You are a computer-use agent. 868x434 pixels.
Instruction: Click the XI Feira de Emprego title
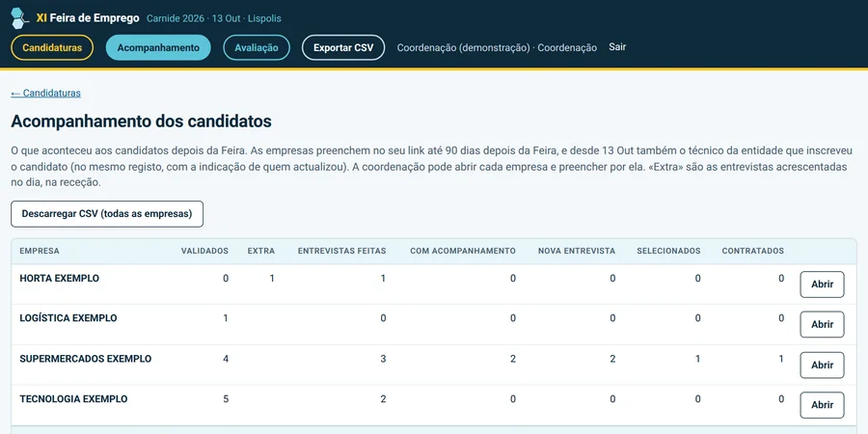[88, 18]
